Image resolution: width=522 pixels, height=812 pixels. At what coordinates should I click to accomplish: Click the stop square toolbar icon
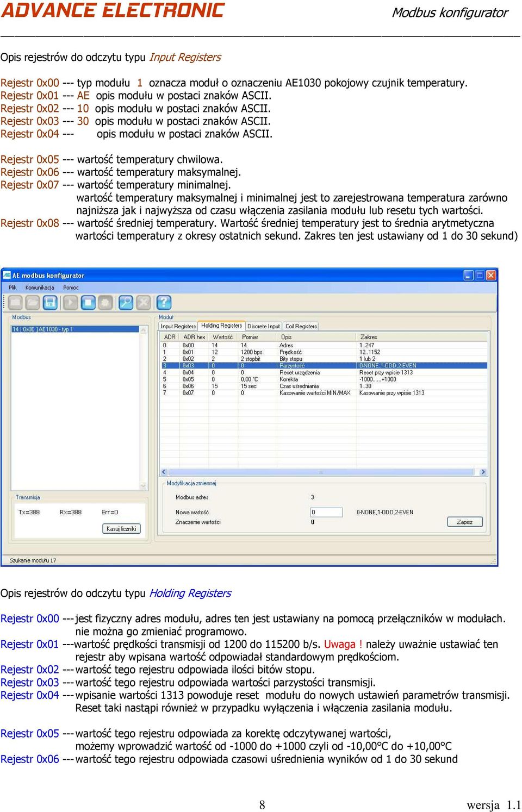coord(88,302)
